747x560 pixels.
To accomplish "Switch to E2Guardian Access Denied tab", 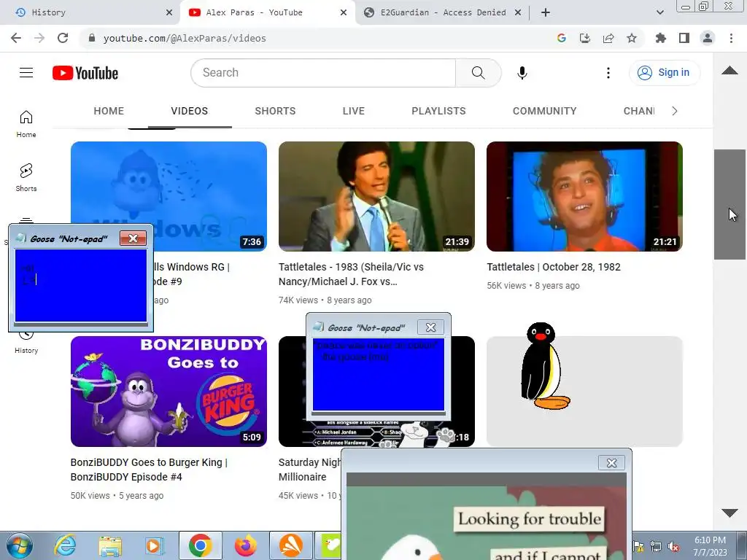I will tap(443, 12).
